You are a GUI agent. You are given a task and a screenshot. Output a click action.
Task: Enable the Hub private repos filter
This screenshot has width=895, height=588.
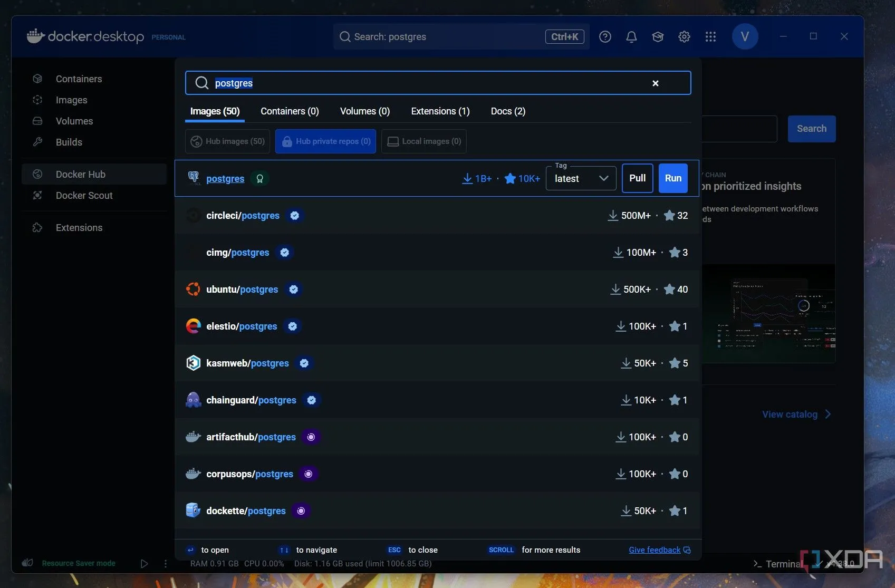point(325,141)
